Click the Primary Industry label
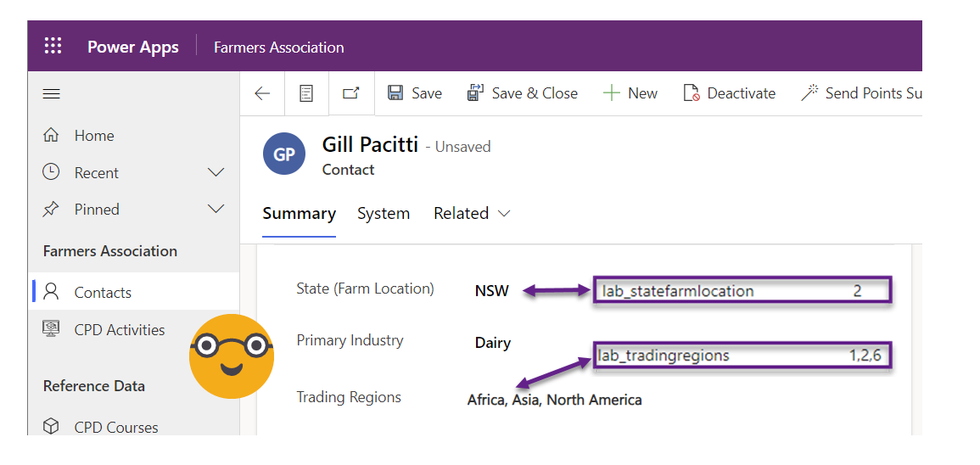 pos(350,340)
